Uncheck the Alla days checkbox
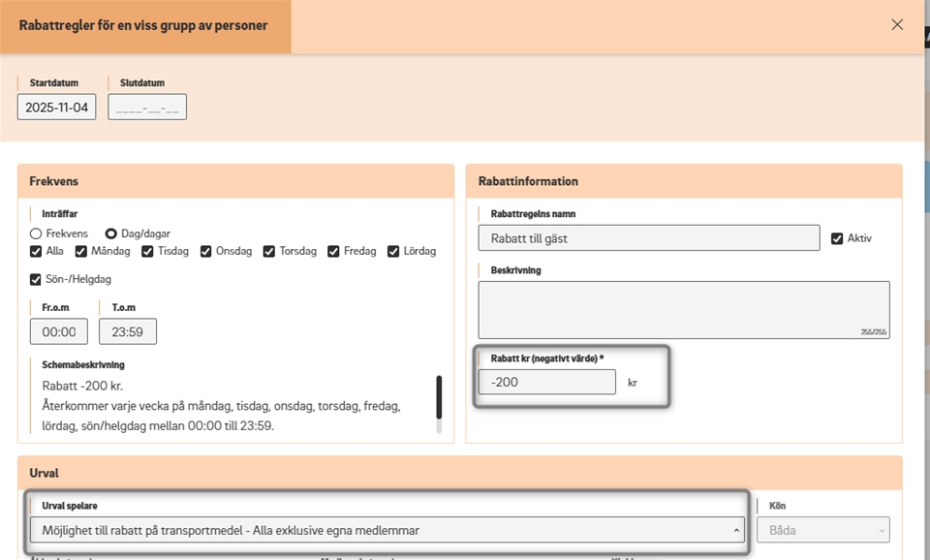The width and height of the screenshot is (930, 560). (x=36, y=251)
